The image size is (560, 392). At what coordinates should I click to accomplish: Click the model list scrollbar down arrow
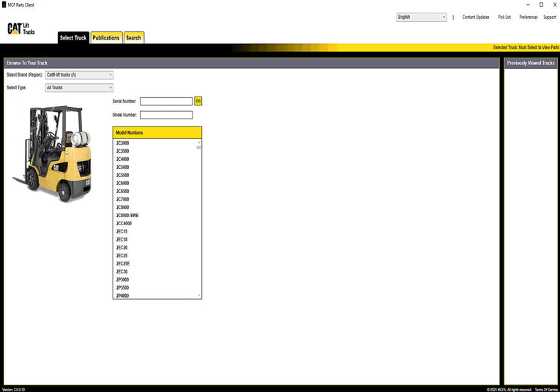[x=198, y=295]
